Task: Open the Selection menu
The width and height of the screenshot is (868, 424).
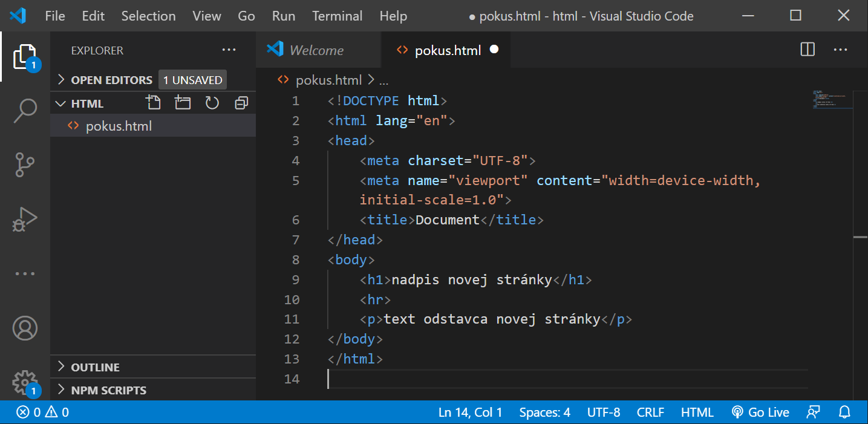Action: 148,16
